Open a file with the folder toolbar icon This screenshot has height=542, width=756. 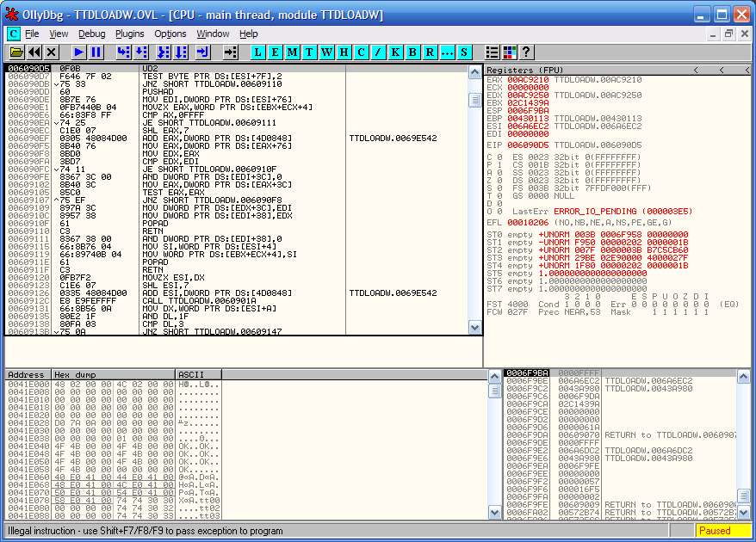coord(16,52)
